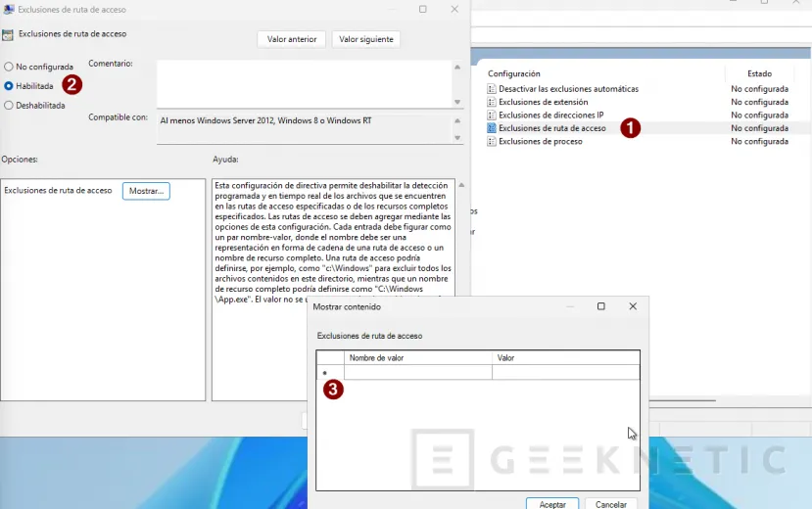This screenshot has height=509, width=812.
Task: Click No configurada state of Desactivar las exclusiones automáticas
Action: pos(759,89)
